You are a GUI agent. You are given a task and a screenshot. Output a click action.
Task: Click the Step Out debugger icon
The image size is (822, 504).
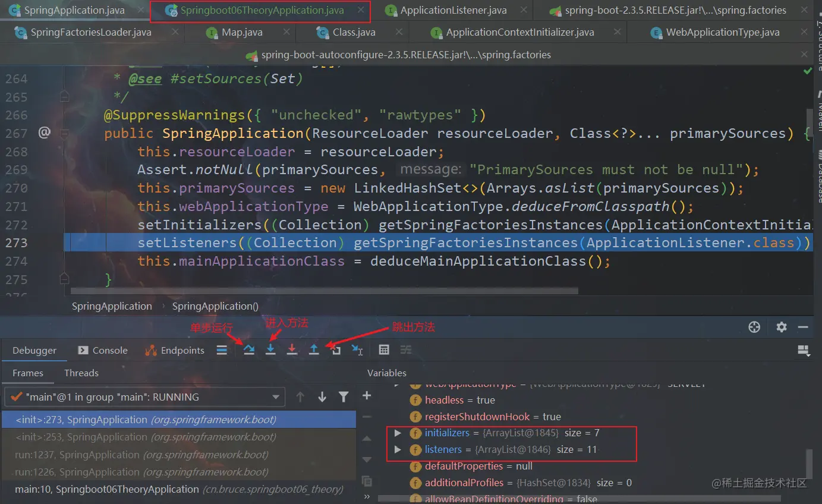(x=314, y=350)
